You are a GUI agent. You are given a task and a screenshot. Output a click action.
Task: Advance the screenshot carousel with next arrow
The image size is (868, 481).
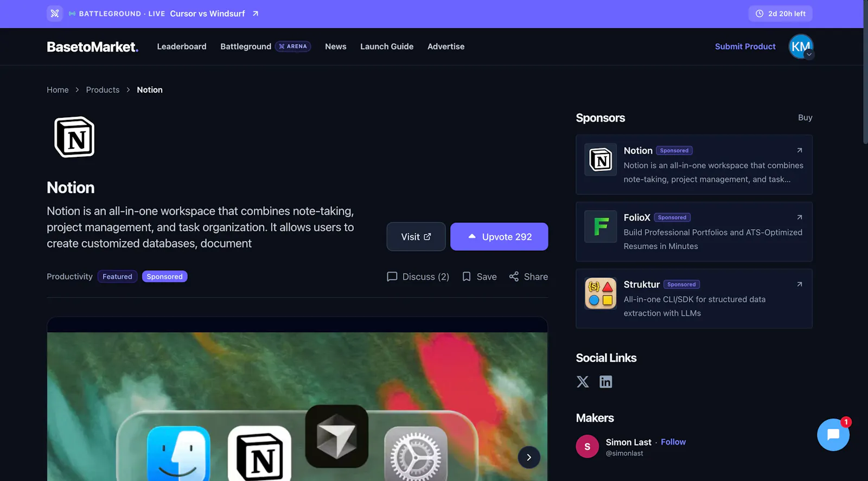point(528,457)
